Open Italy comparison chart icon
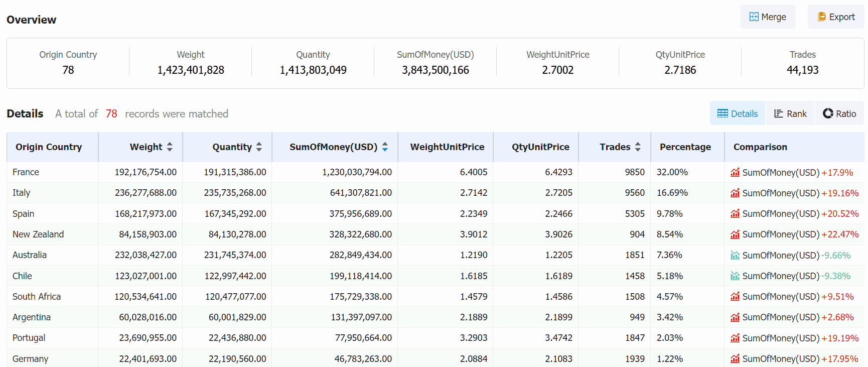This screenshot has height=367, width=868. [x=735, y=193]
